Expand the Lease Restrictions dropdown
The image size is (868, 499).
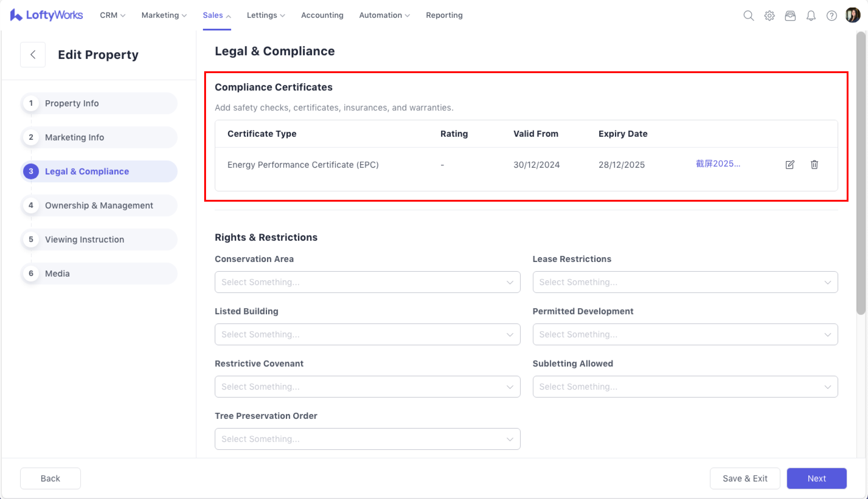[x=685, y=282]
